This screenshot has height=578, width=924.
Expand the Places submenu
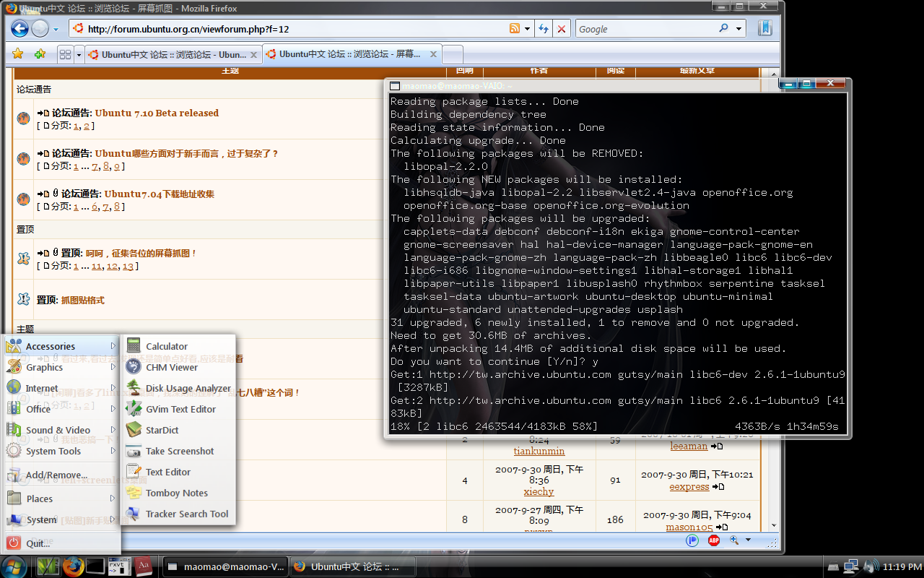pyautogui.click(x=61, y=499)
